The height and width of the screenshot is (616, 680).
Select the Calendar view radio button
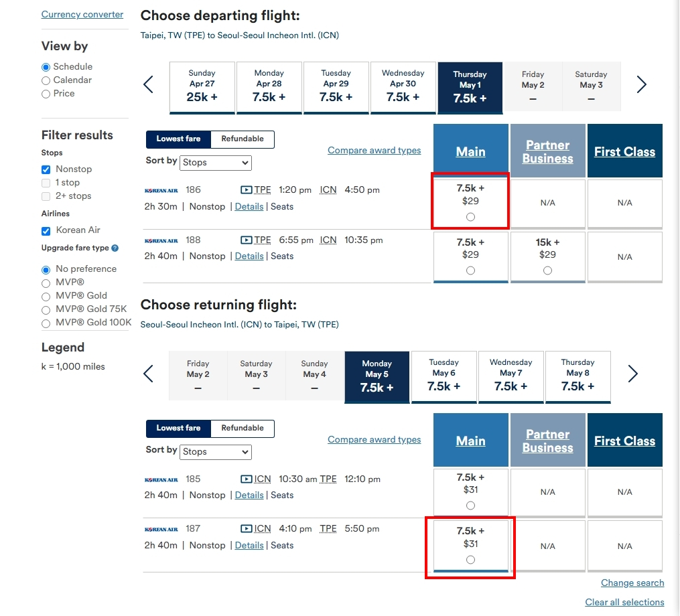coord(46,80)
